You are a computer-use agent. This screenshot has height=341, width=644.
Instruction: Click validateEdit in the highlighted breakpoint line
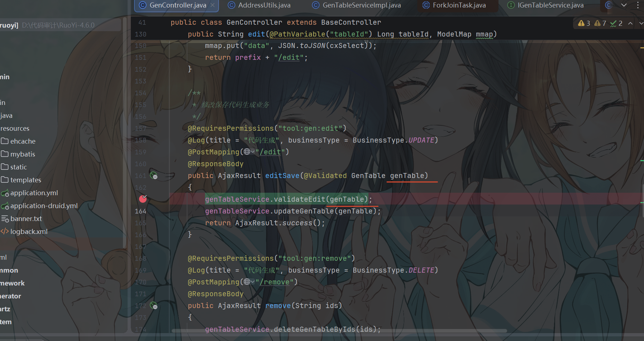coord(299,199)
